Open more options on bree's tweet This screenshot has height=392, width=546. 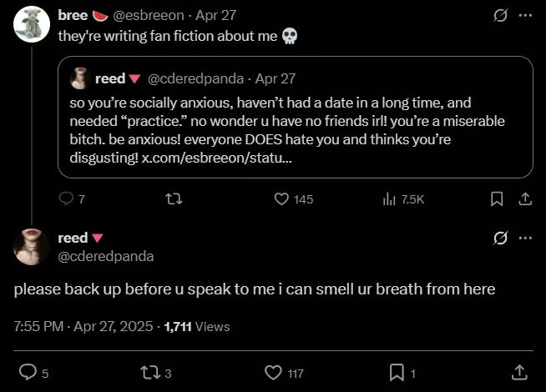coord(525,16)
